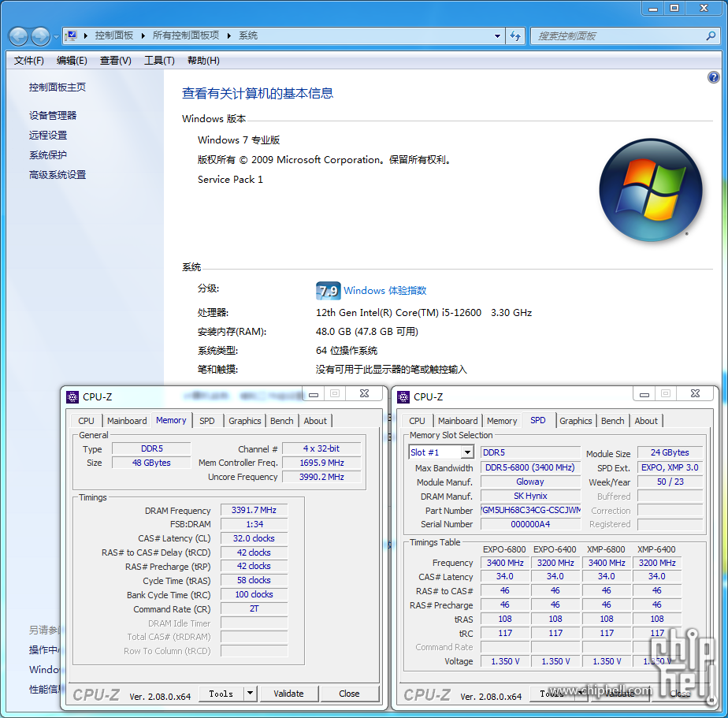Open address bar history dropdown arrow
The width and height of the screenshot is (728, 718).
pos(497,35)
